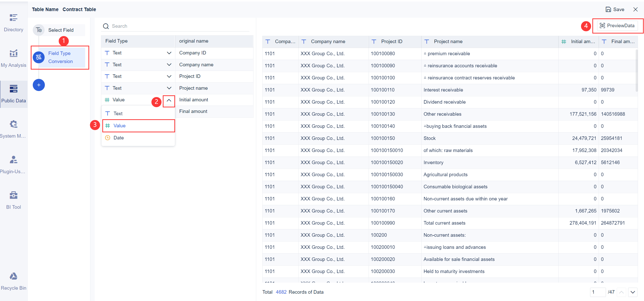Open the System Management section

pyautogui.click(x=14, y=129)
